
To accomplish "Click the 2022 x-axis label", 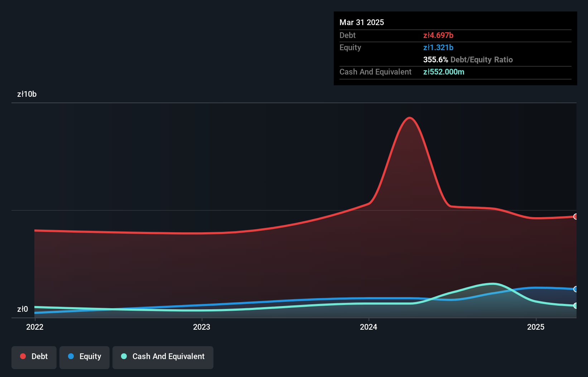I will coord(35,327).
